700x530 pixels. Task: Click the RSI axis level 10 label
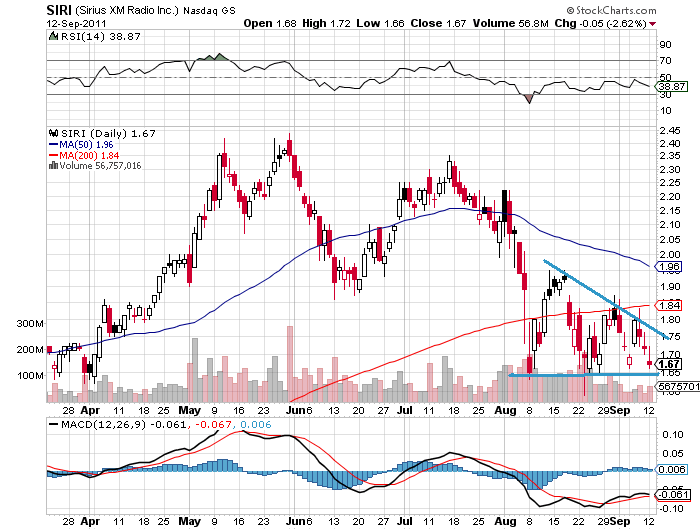click(x=665, y=110)
